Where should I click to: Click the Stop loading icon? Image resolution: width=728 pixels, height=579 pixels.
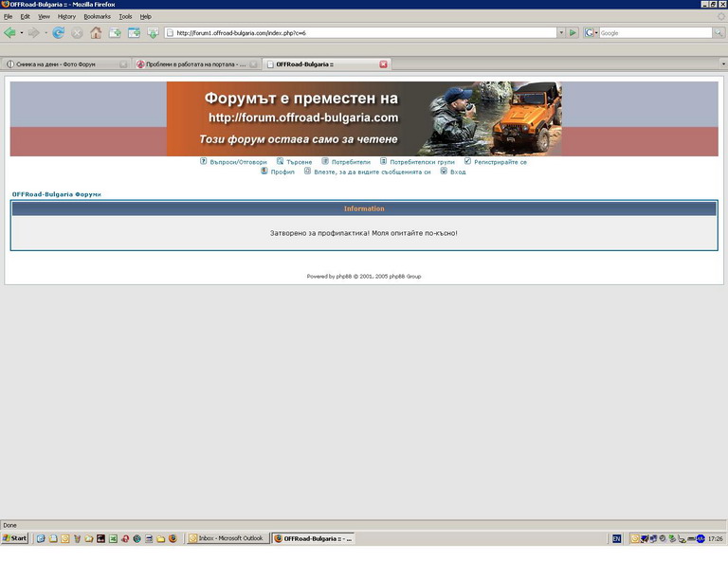pos(77,33)
